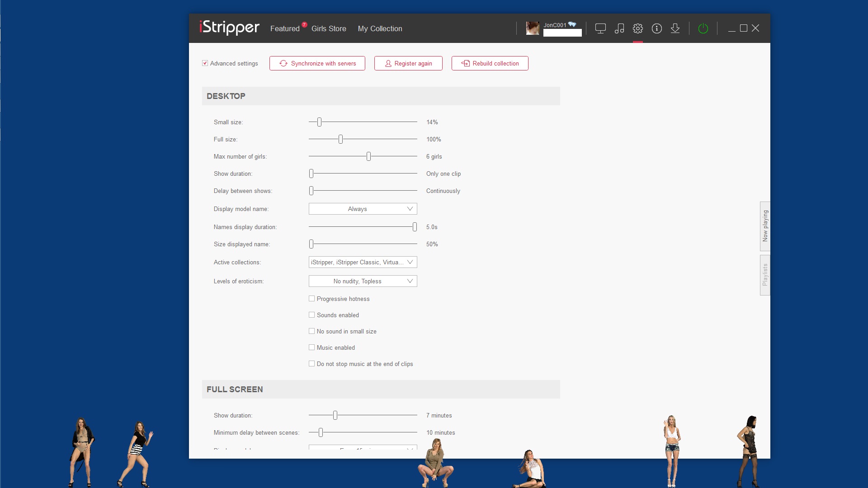Click the user avatar thumbnail
This screenshot has height=488, width=868.
tap(533, 28)
